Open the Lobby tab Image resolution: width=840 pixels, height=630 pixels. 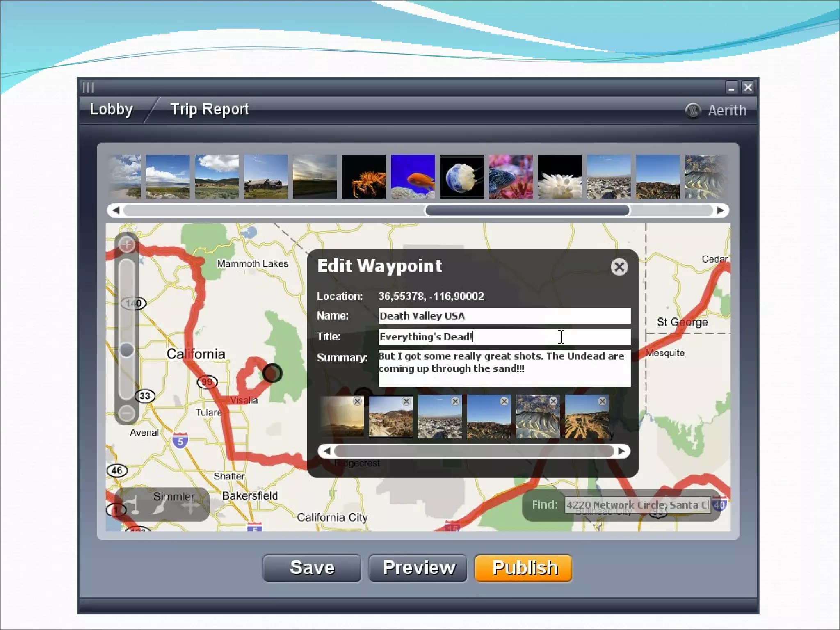point(111,110)
